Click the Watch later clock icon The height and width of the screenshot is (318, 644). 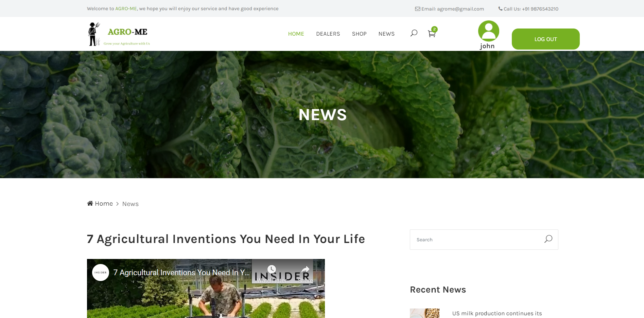point(272,269)
